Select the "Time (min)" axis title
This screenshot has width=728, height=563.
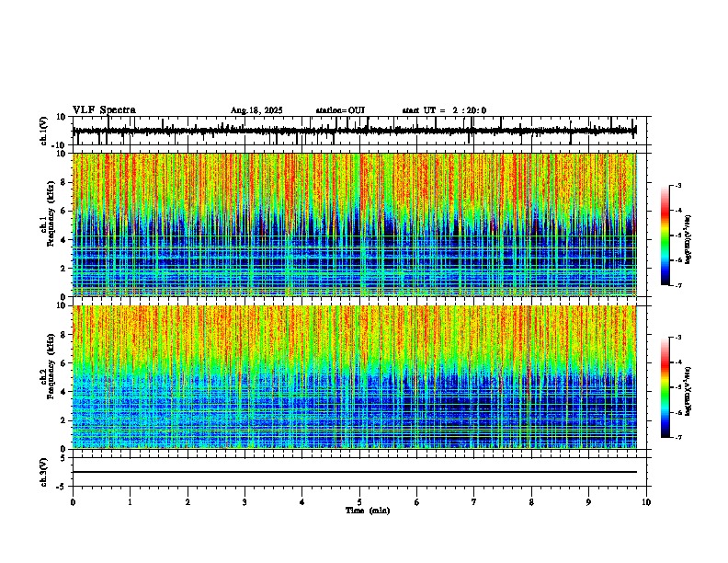[368, 511]
